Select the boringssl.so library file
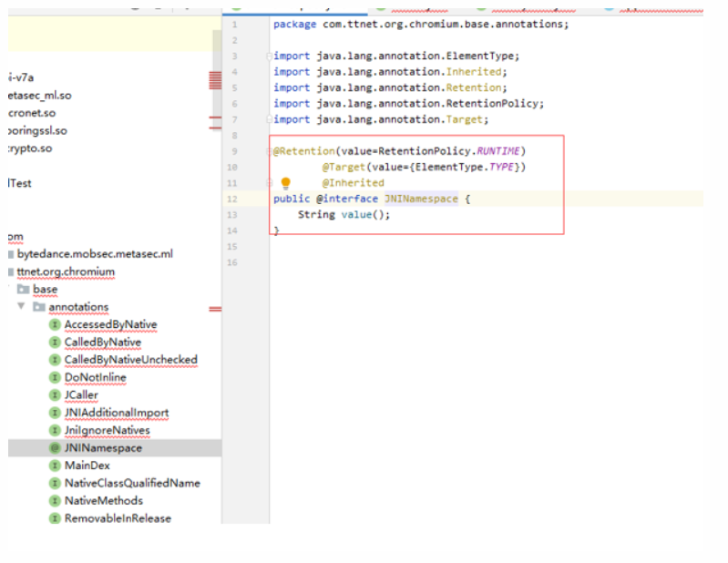728x563 pixels. (37, 131)
